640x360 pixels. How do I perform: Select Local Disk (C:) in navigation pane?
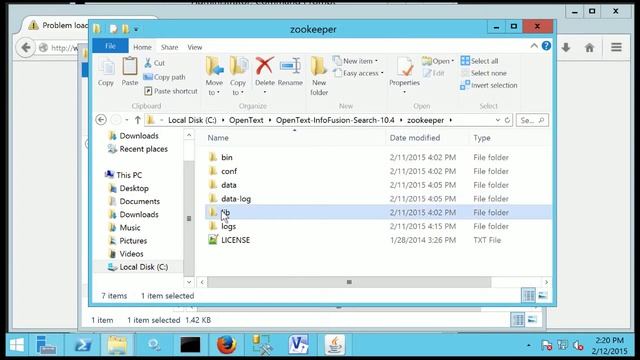pos(138,267)
